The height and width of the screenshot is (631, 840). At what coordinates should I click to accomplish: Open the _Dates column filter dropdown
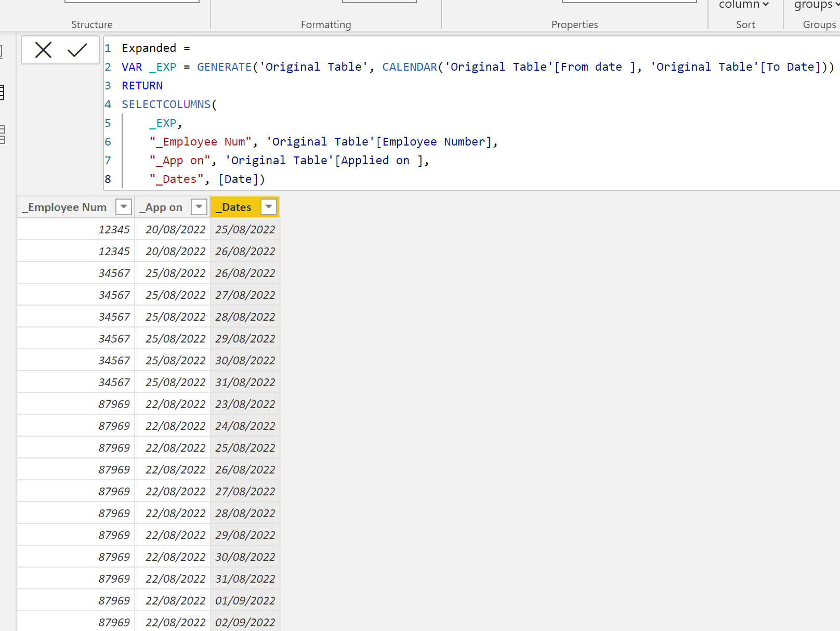(269, 207)
